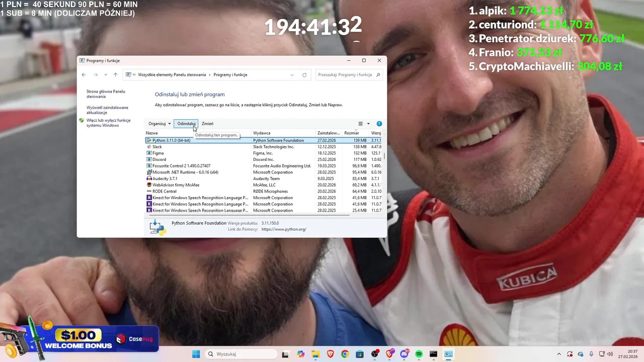Click Wszystkie elementy Panelu sterowania breadcrumb

pyautogui.click(x=172, y=75)
